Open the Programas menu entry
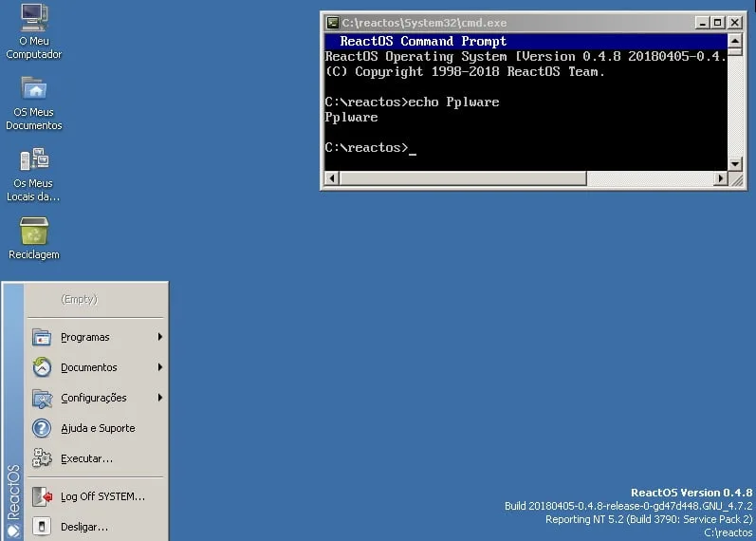The image size is (756, 541). click(96, 337)
